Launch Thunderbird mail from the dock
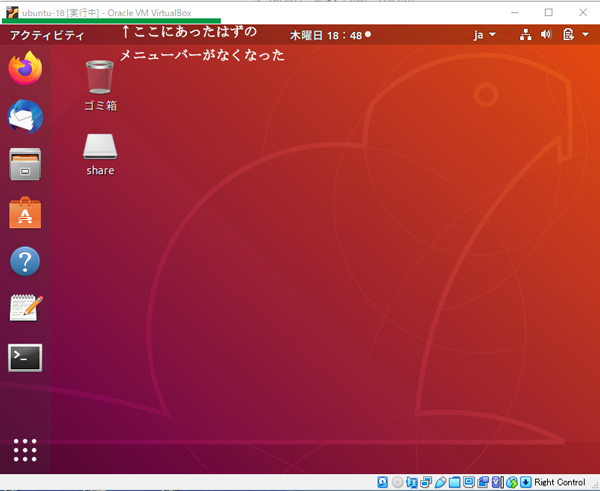Image resolution: width=600 pixels, height=491 pixels. [25, 116]
